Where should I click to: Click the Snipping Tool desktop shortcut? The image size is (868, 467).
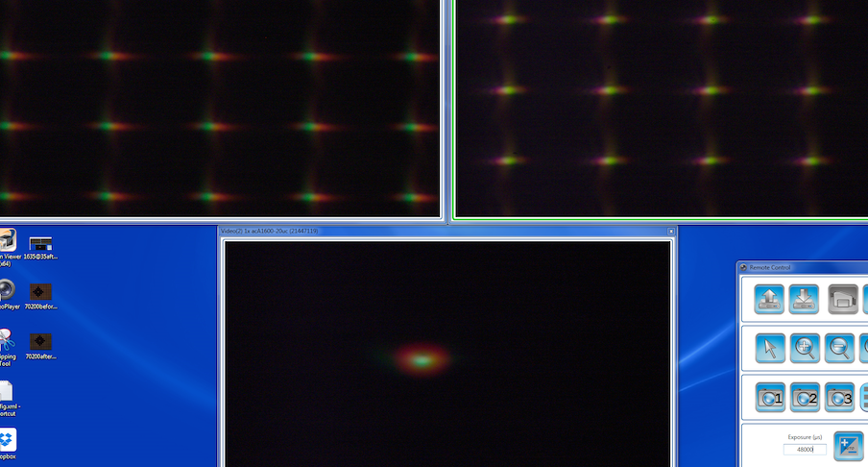[7, 341]
